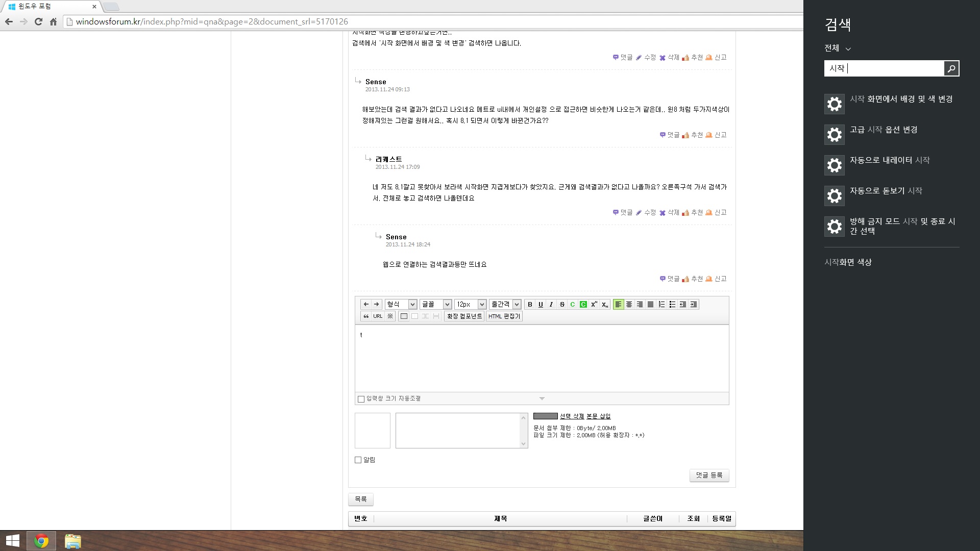The height and width of the screenshot is (551, 980).
Task: Open 자동으로 돋보기 시작 search result
Action: 892,196
